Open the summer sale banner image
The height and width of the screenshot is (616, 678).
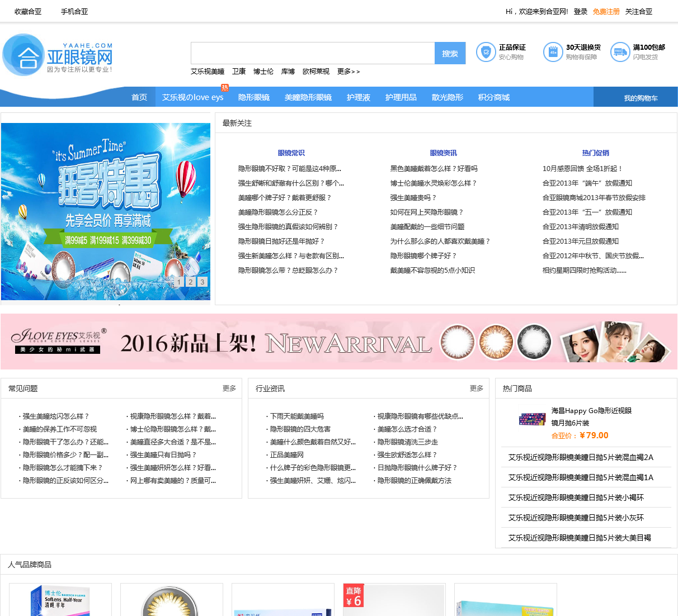point(106,211)
